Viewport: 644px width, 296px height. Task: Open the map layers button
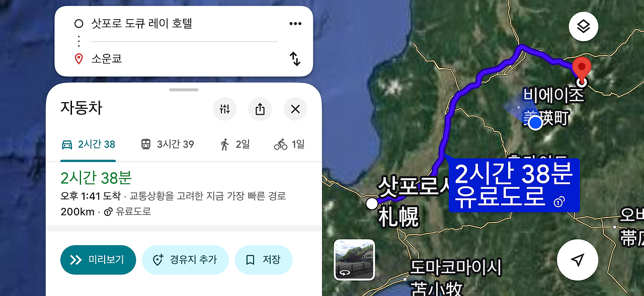[x=583, y=26]
